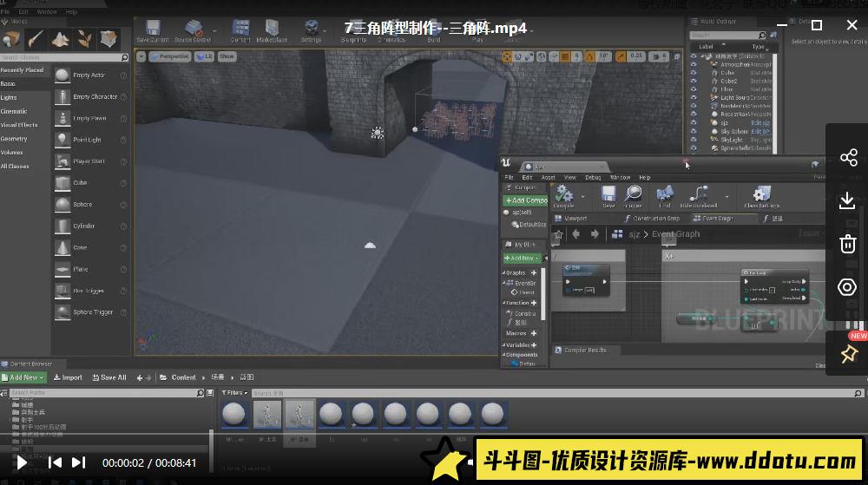
Task: Open Class Settings in blueprint toolbar
Action: [x=762, y=197]
